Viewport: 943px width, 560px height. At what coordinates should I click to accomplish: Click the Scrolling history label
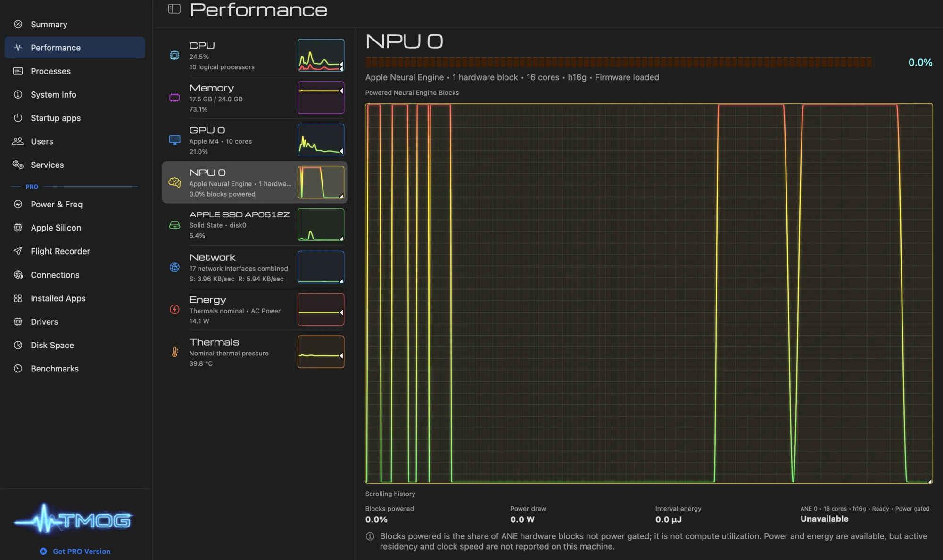point(390,494)
